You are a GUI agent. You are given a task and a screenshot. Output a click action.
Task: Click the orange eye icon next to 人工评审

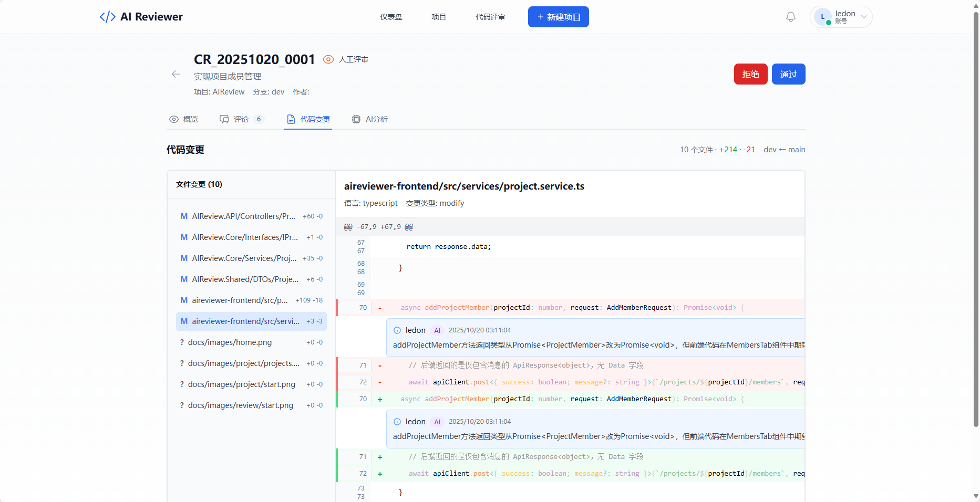[x=328, y=59]
